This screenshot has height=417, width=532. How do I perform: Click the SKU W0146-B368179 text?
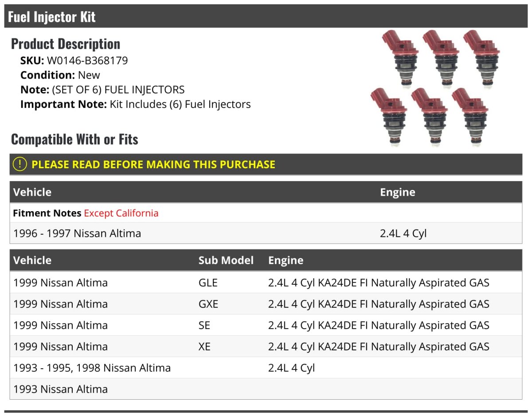coord(74,60)
